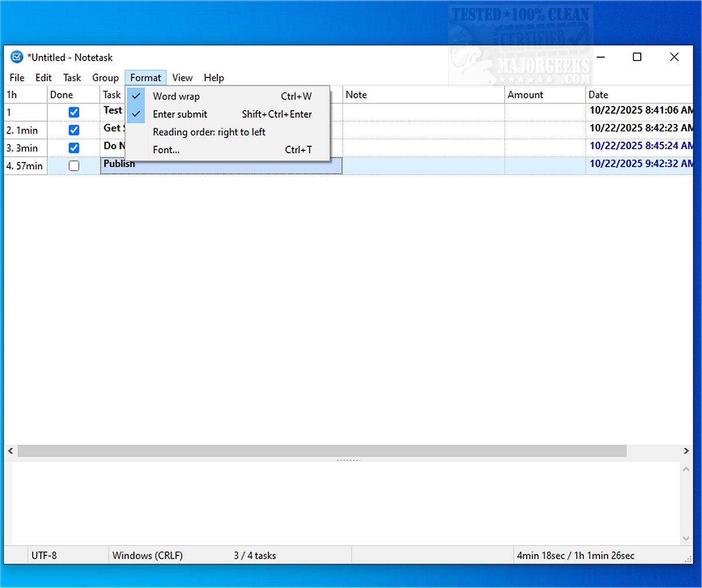Open the Font... dialog

(x=228, y=150)
